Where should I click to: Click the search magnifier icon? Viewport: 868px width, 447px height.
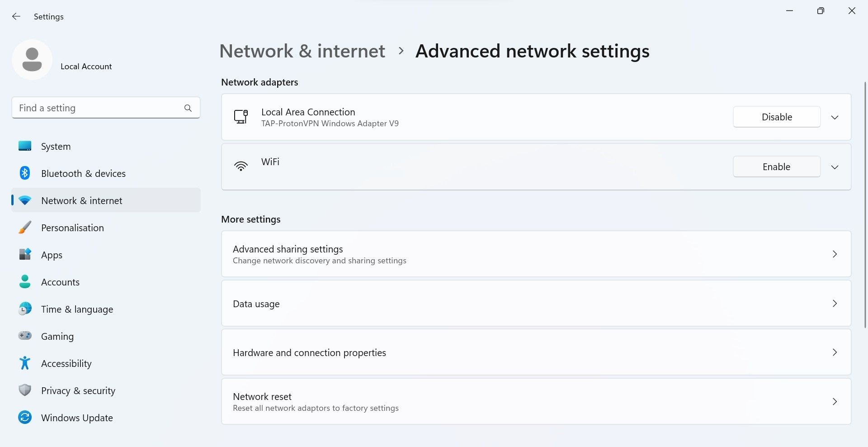tap(188, 108)
